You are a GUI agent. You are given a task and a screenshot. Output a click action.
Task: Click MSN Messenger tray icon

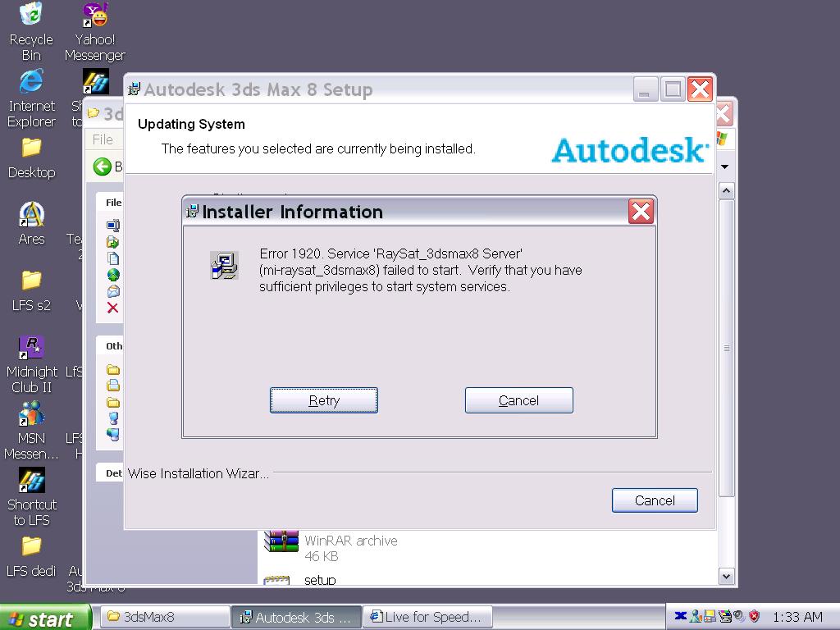click(696, 616)
